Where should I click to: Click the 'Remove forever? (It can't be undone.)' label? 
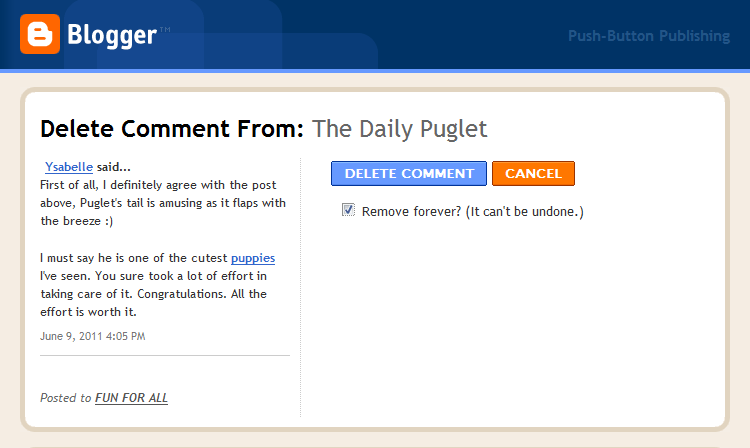point(473,211)
